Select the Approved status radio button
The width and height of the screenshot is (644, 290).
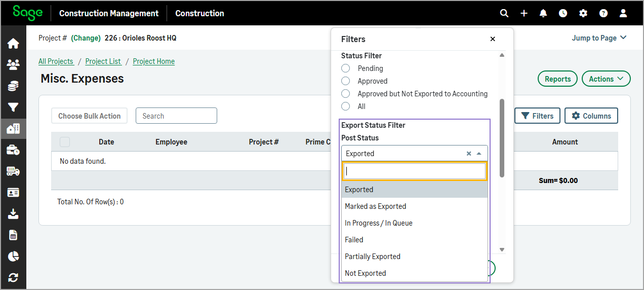coord(346,81)
